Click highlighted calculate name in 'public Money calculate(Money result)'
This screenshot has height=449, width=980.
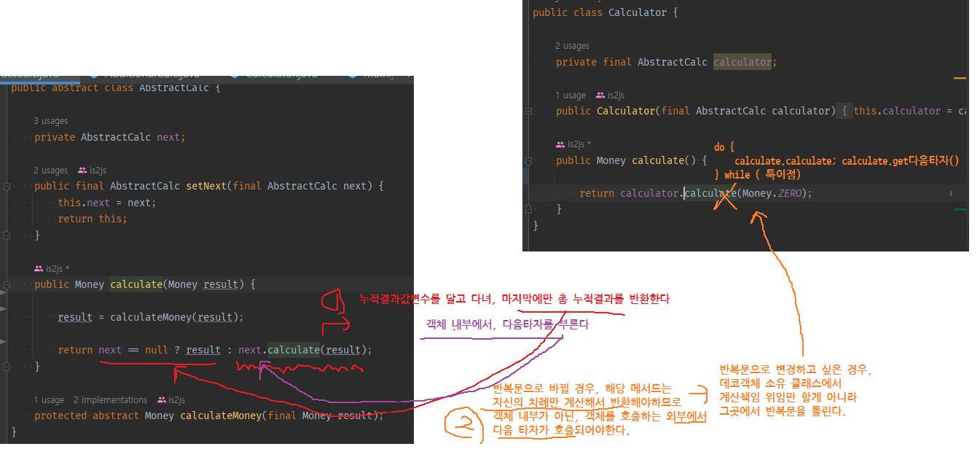136,284
